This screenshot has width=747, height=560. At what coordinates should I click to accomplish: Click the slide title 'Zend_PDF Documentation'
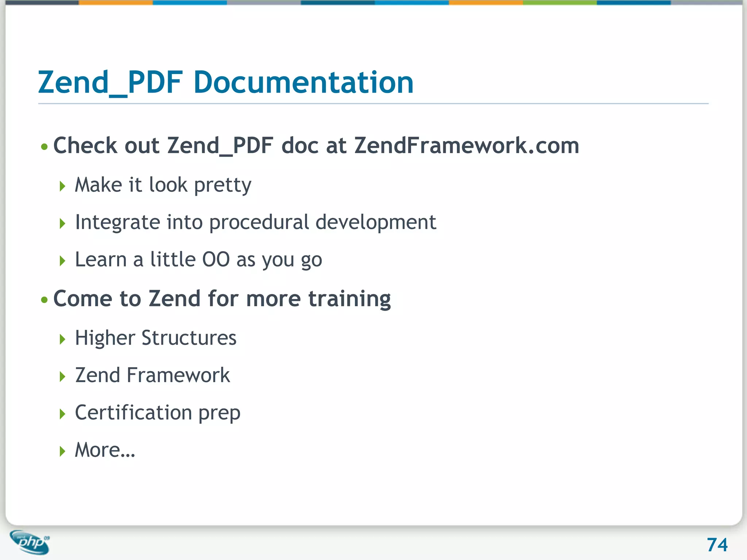[x=226, y=83]
